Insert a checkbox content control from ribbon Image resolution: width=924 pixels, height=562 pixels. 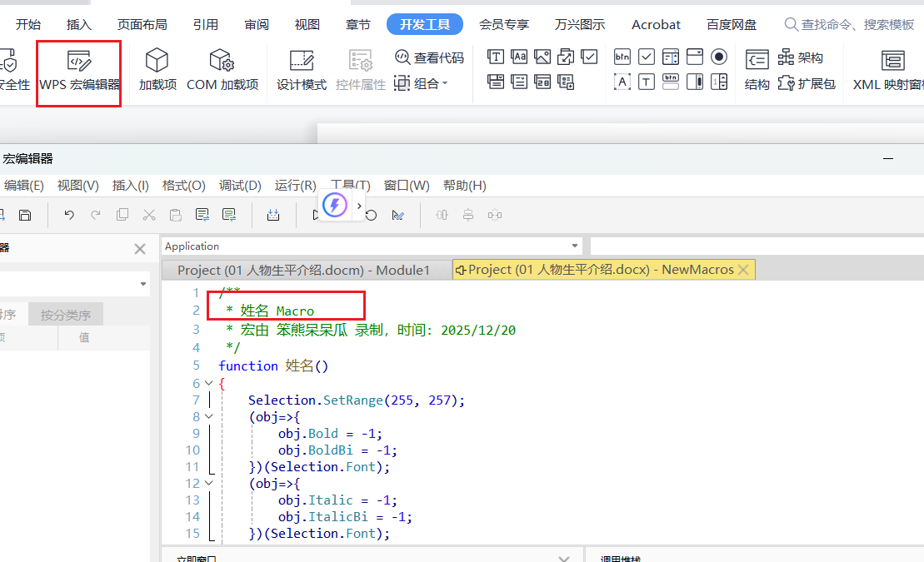[590, 57]
